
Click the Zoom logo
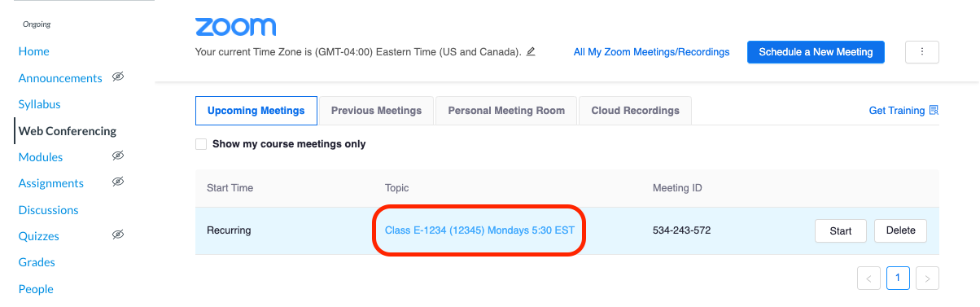coord(235,27)
